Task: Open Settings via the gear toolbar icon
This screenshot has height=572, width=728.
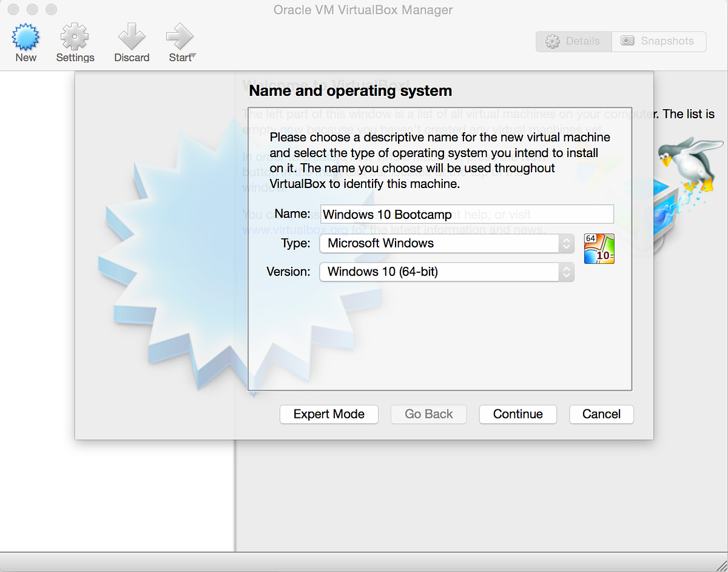Action: click(75, 39)
